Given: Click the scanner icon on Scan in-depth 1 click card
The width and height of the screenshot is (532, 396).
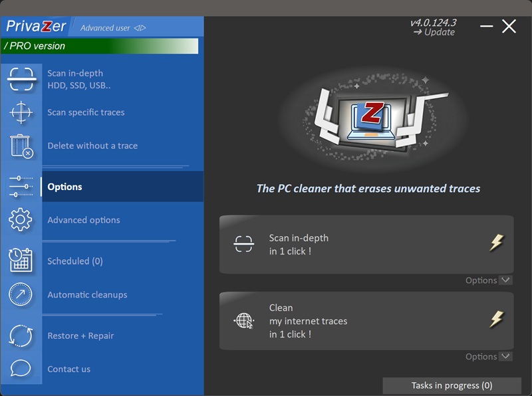Looking at the screenshot, I should click(243, 244).
